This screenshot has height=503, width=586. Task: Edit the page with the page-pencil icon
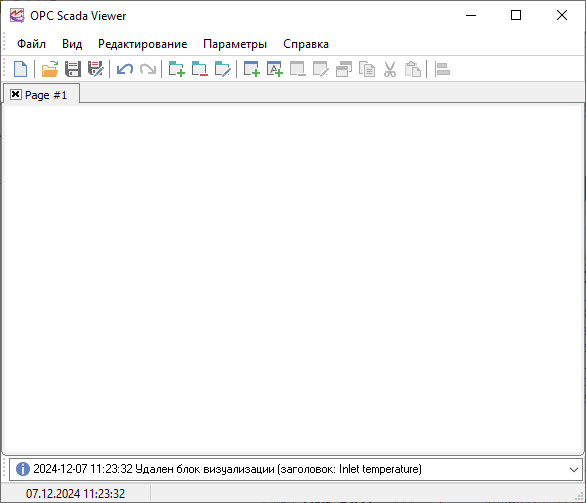pyautogui.click(x=223, y=69)
